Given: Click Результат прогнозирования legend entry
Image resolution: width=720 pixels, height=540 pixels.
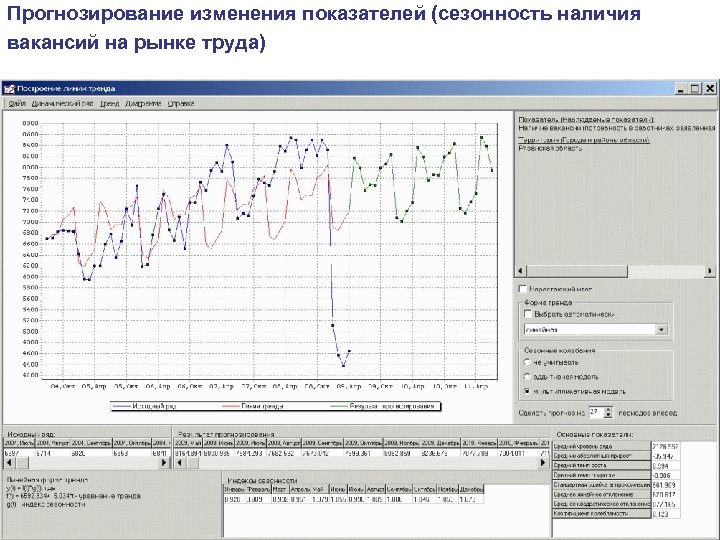Looking at the screenshot, I should (383, 406).
